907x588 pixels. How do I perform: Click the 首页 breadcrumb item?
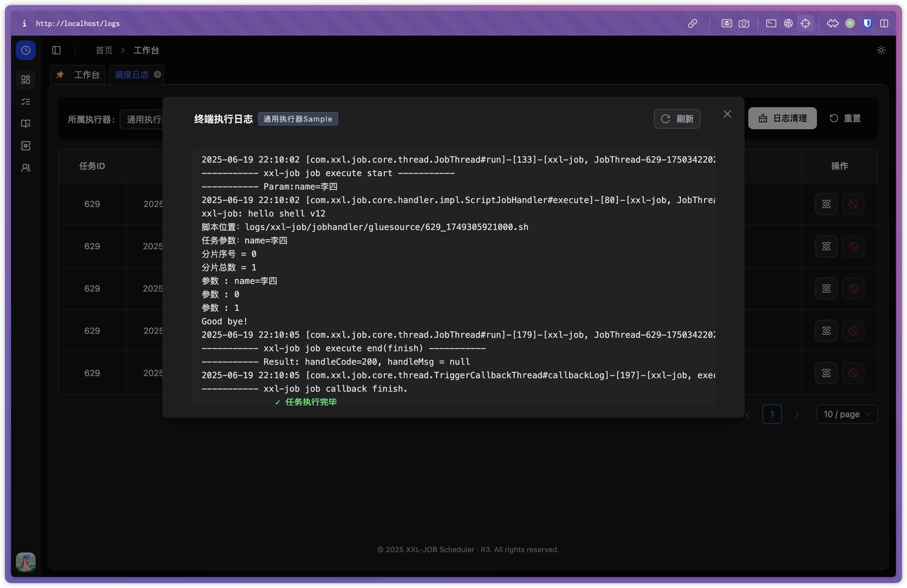[x=103, y=50]
